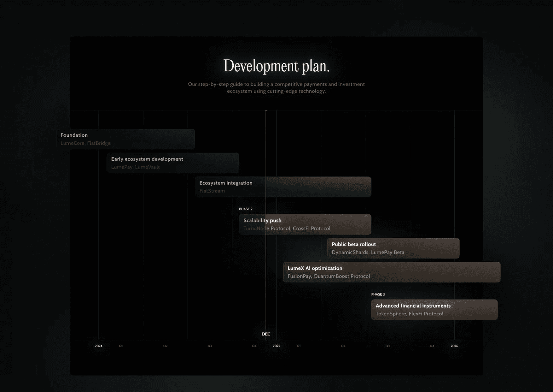Click the Development plan heading
Screen dimensions: 553x392
coord(276,66)
